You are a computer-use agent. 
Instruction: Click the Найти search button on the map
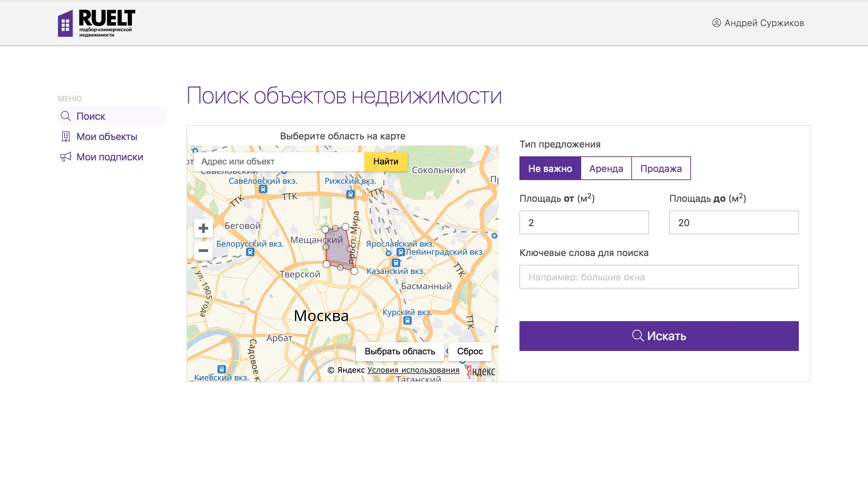pyautogui.click(x=386, y=161)
